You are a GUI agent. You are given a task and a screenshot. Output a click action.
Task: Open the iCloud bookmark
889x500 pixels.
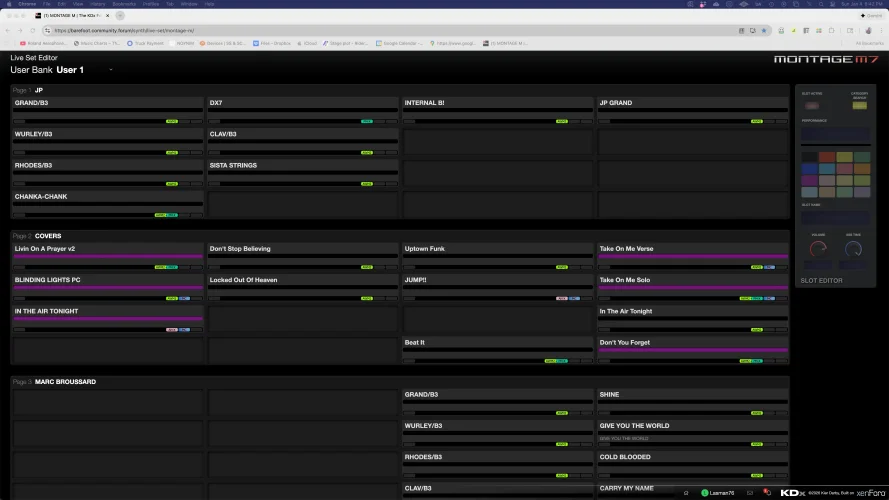tap(307, 43)
